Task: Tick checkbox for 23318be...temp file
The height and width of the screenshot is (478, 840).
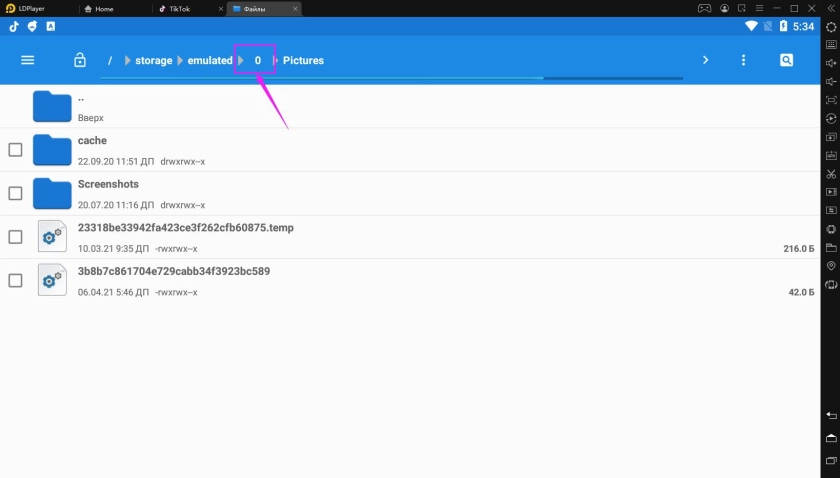Action: [x=15, y=237]
